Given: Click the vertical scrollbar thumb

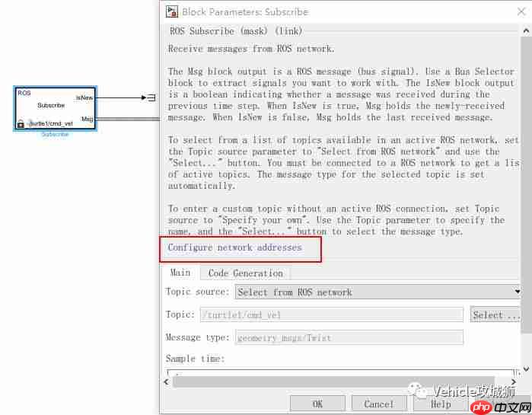Looking at the screenshot, I should [x=526, y=185].
